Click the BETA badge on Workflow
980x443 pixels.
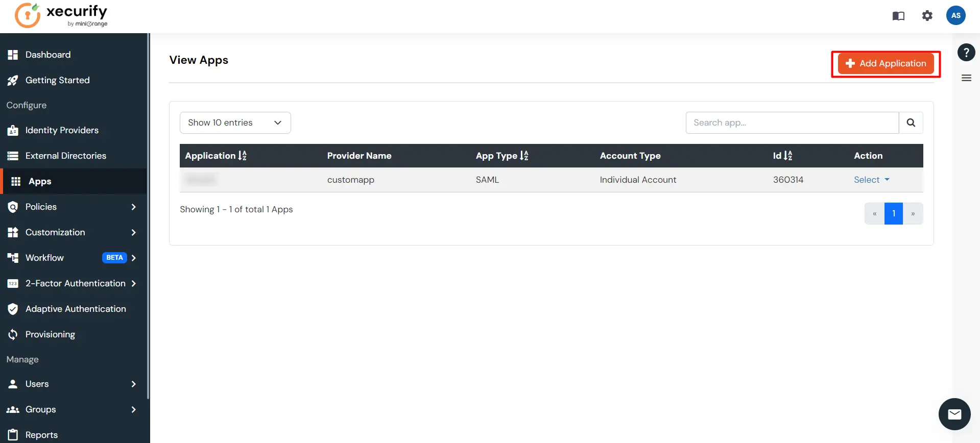tap(114, 258)
